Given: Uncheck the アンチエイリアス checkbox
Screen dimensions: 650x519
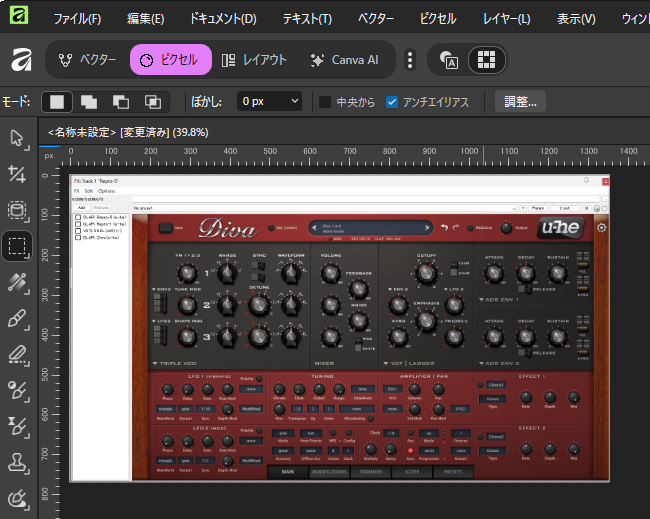Looking at the screenshot, I should pyautogui.click(x=392, y=101).
